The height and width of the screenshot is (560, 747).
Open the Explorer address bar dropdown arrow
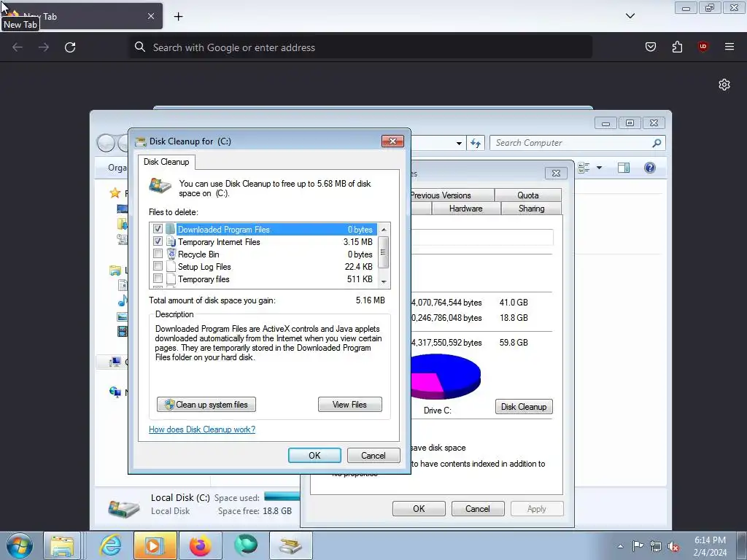click(x=459, y=143)
